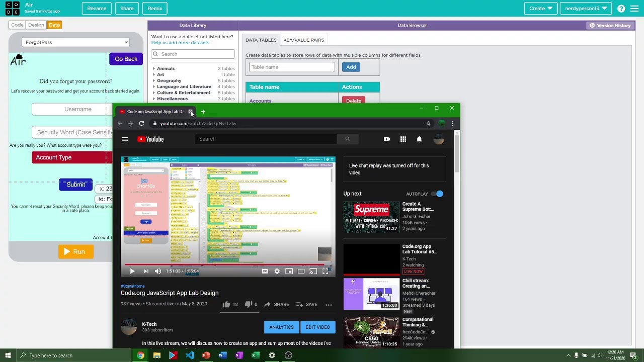Click the Remix button
This screenshot has height=362, width=644.
(x=155, y=9)
